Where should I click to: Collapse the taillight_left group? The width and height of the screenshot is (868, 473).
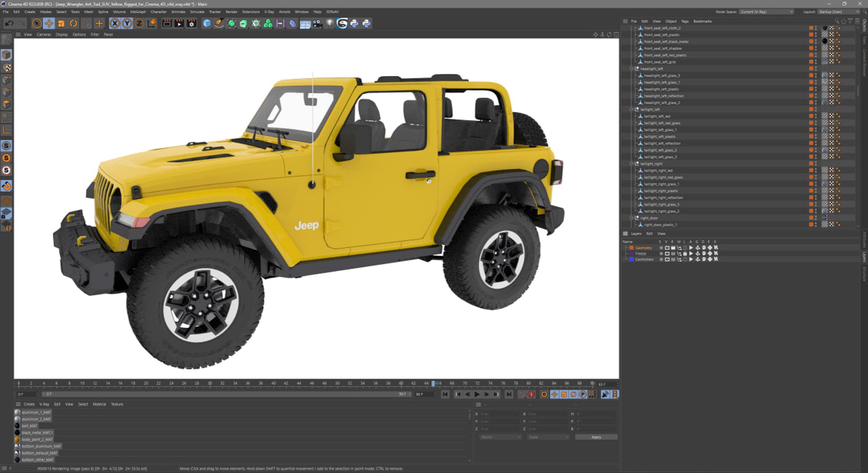pos(632,109)
